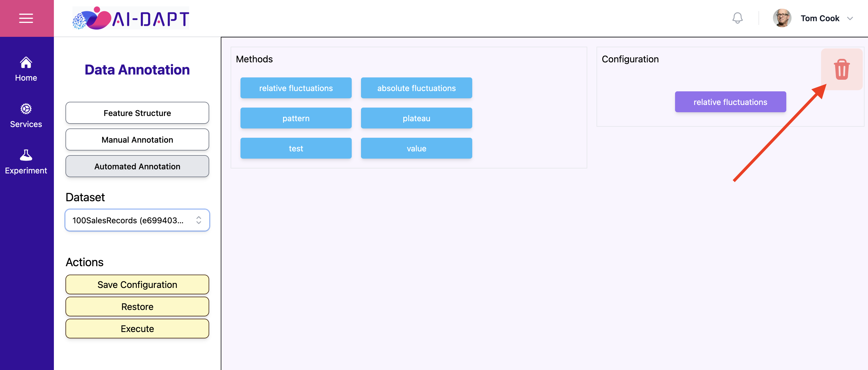The width and height of the screenshot is (868, 370).
Task: Add the absolute fluctuations method
Action: tap(417, 88)
